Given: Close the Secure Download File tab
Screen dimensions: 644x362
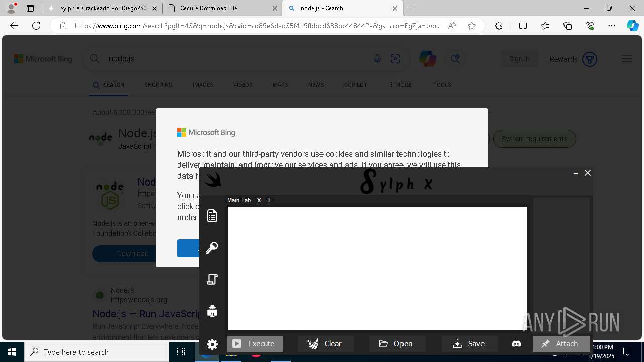Looking at the screenshot, I should pyautogui.click(x=275, y=8).
